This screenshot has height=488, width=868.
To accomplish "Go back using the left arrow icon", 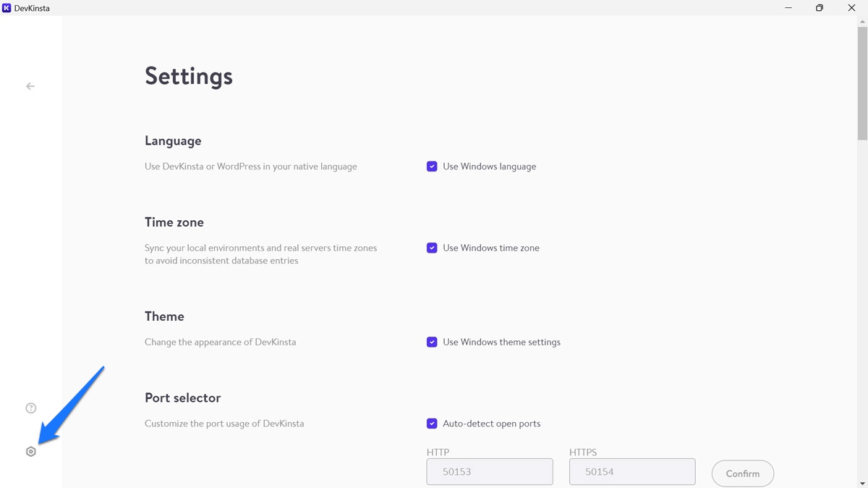I will (30, 86).
